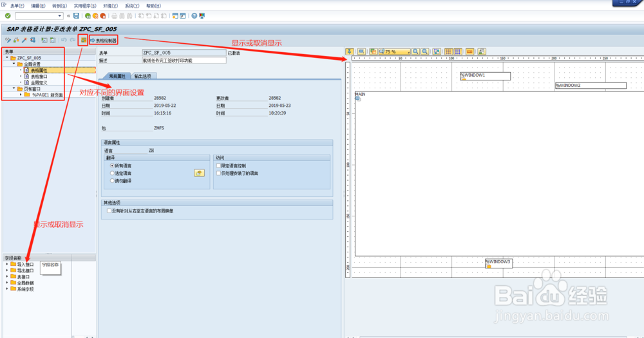This screenshot has width=644, height=338.
Task: Select the %WINDOW1 box in Form Painter
Action: [x=485, y=76]
